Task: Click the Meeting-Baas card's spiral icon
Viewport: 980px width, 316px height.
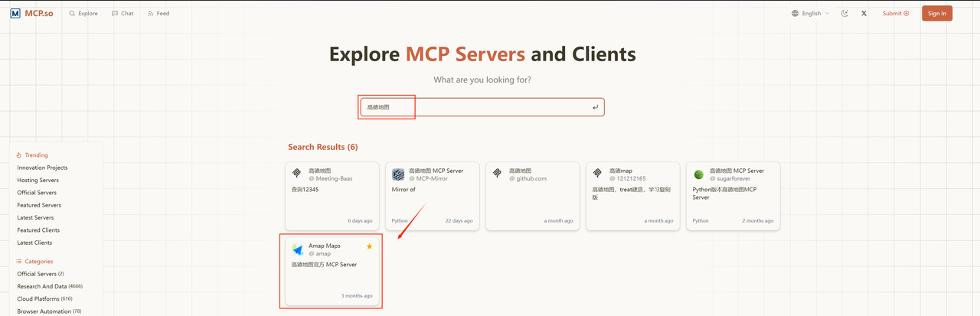Action: point(297,173)
